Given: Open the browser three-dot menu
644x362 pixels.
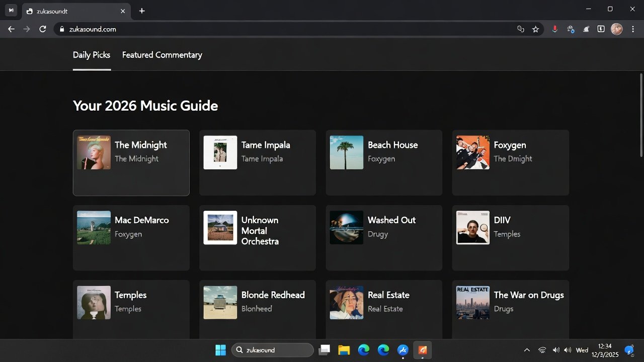Looking at the screenshot, I should point(633,29).
